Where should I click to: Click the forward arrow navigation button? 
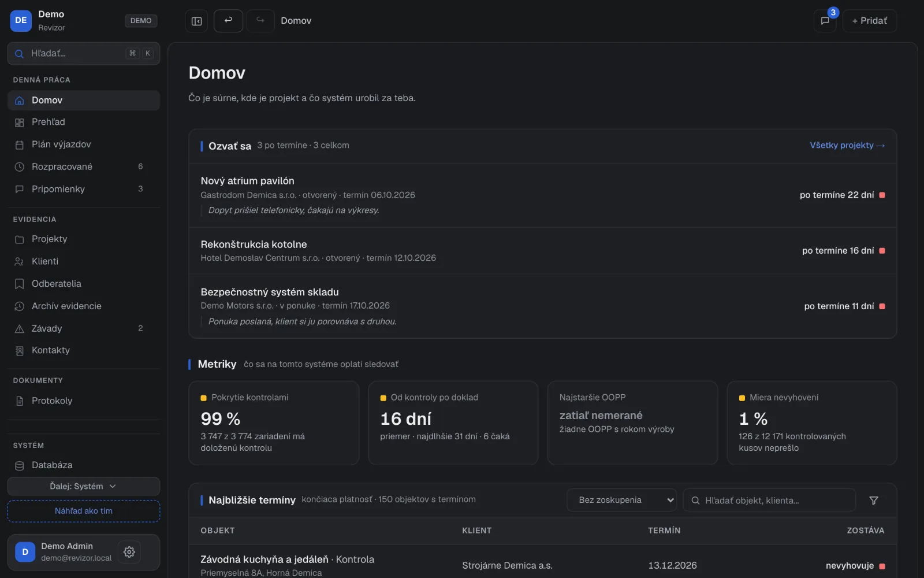click(x=260, y=21)
